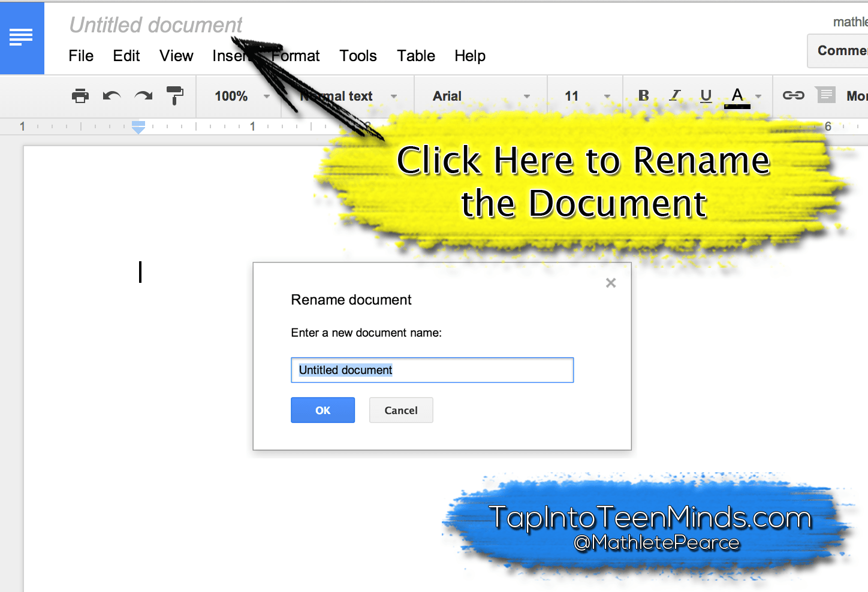868x592 pixels.
Task: Select the Paint format tool
Action: (x=174, y=96)
